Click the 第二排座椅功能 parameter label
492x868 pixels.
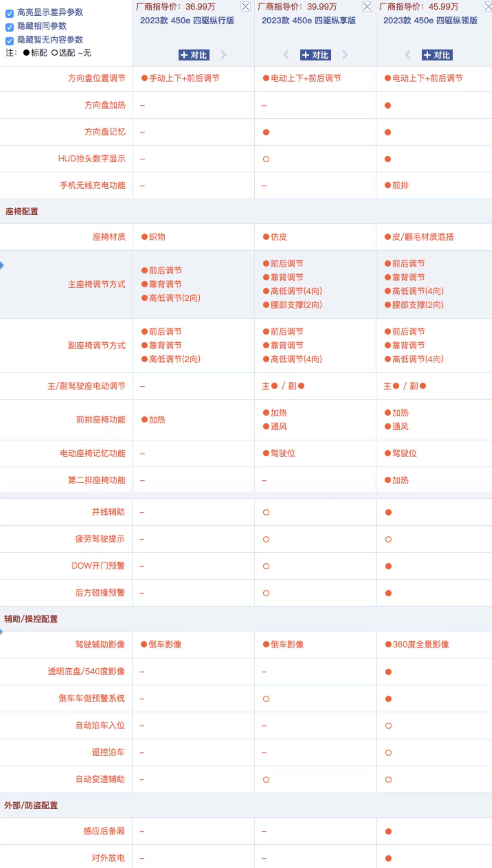[x=97, y=480]
